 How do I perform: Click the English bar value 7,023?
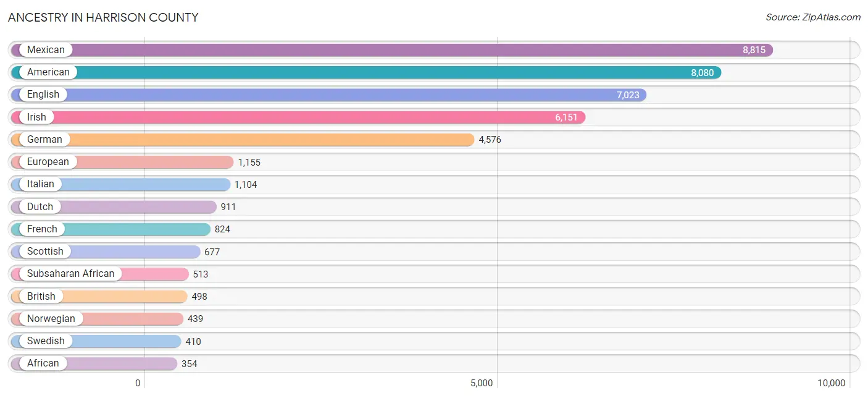click(x=628, y=95)
